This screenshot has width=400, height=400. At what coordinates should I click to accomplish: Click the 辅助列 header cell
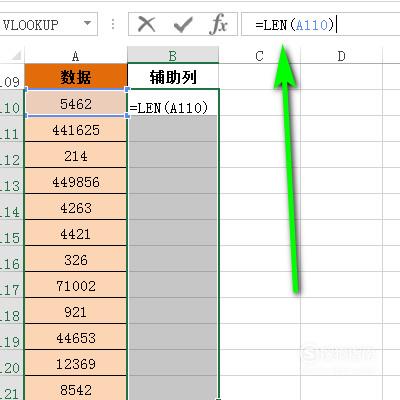[173, 76]
